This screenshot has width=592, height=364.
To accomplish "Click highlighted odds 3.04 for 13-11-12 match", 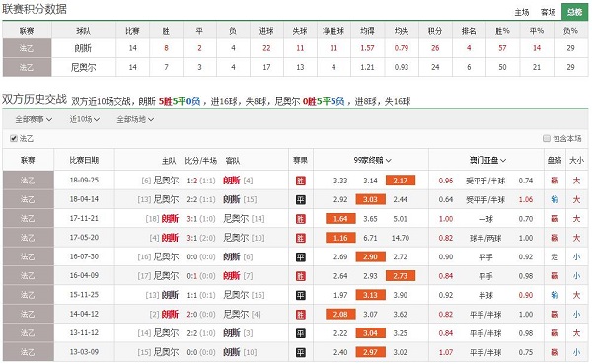I will 370,333.
